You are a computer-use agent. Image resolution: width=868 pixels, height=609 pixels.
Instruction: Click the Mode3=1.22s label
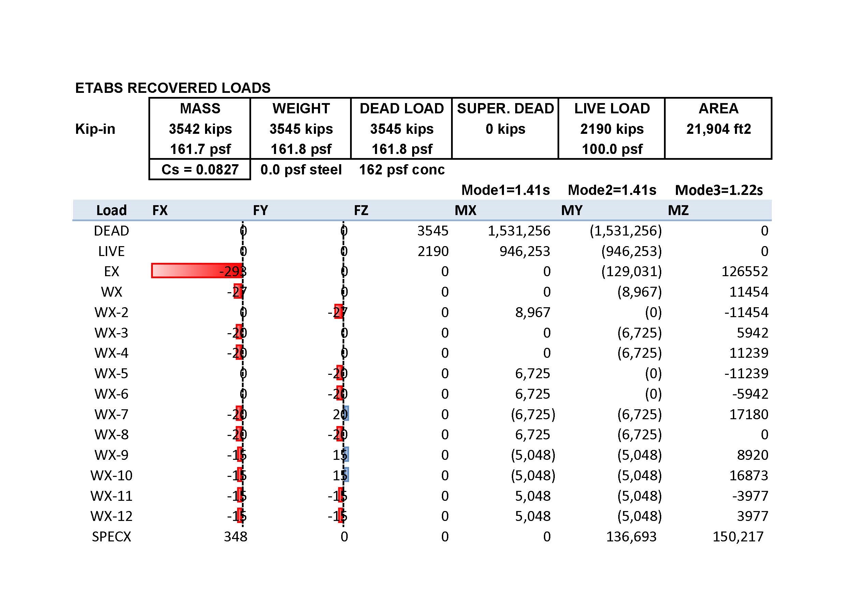[x=719, y=190]
